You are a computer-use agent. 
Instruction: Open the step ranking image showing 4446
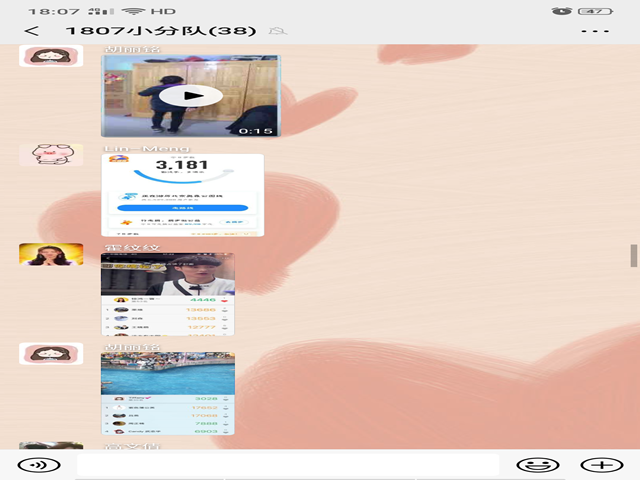(x=168, y=294)
